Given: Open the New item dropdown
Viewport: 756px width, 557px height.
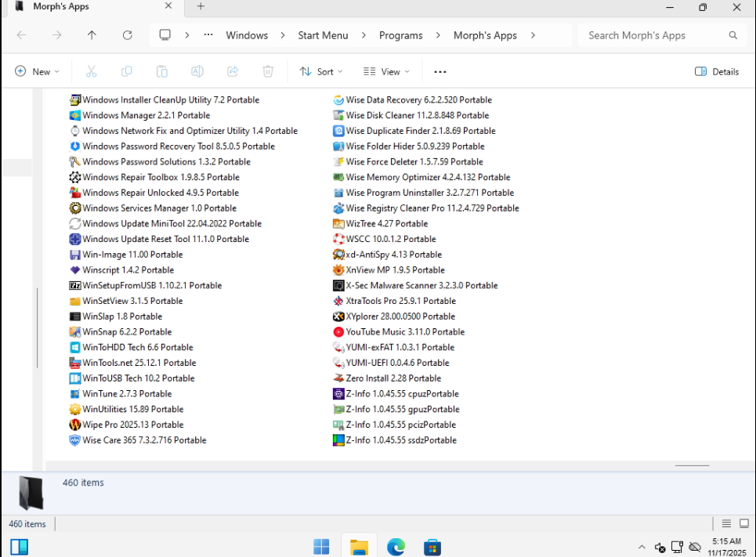Looking at the screenshot, I should [37, 71].
